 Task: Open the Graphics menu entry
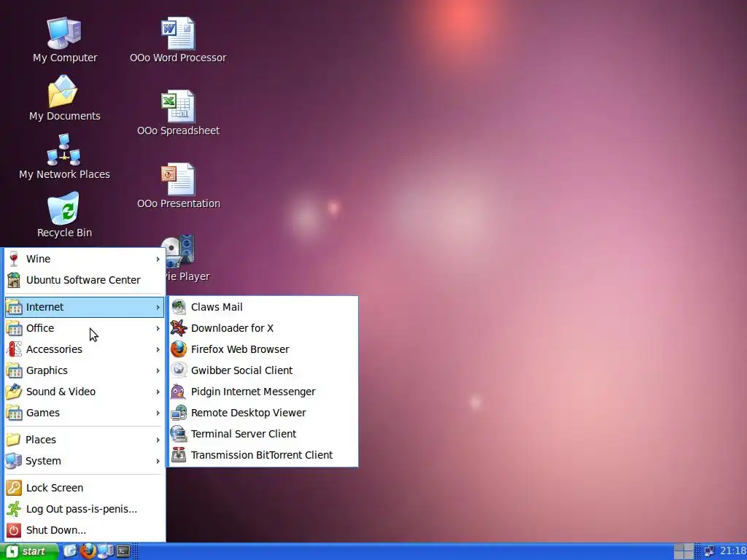(x=85, y=370)
